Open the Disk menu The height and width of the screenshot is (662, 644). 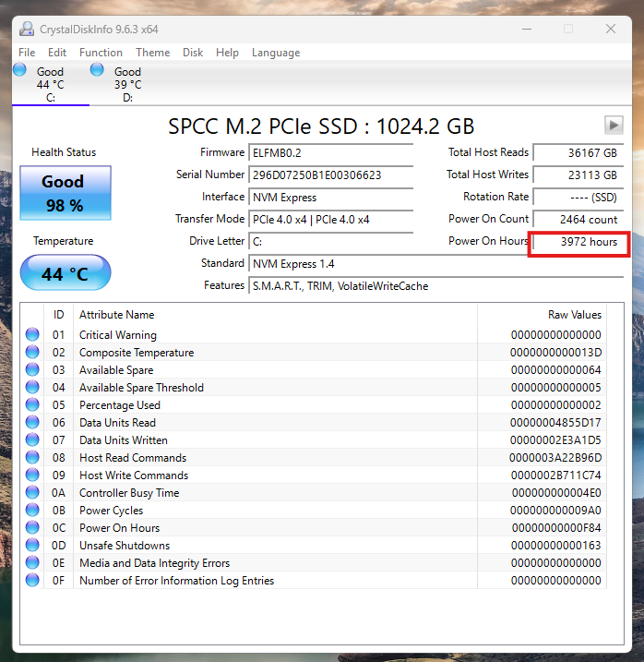(x=193, y=53)
